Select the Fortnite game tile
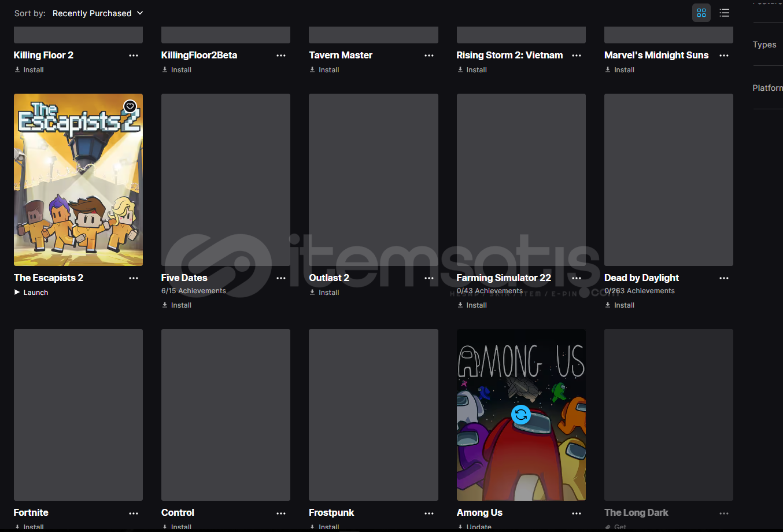The width and height of the screenshot is (783, 532). click(x=78, y=415)
